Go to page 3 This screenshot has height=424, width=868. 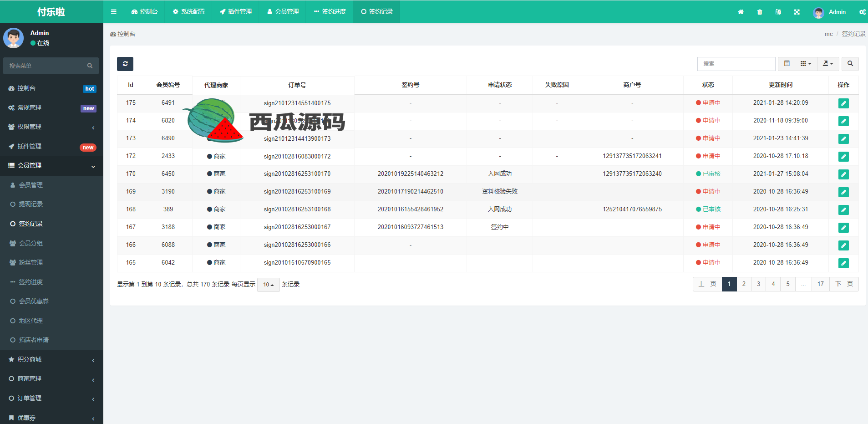click(758, 284)
